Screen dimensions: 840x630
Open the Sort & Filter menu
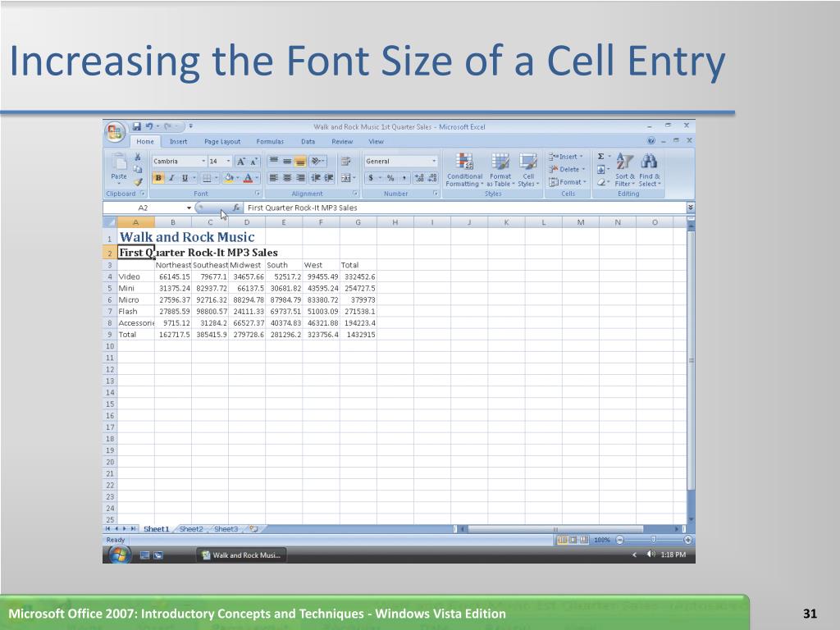pyautogui.click(x=624, y=171)
